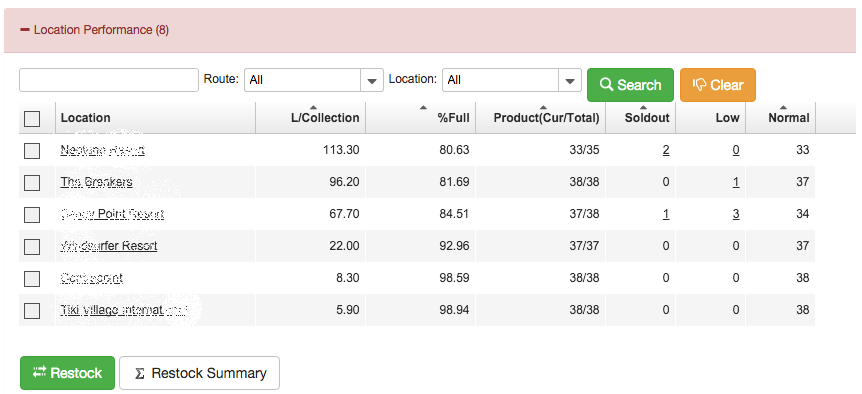The width and height of the screenshot is (862, 394).
Task: Click the green Search button
Action: click(x=630, y=85)
